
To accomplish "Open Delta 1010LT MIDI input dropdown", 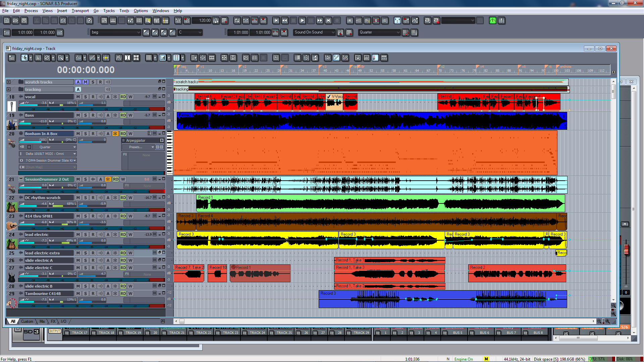I will pos(48,154).
